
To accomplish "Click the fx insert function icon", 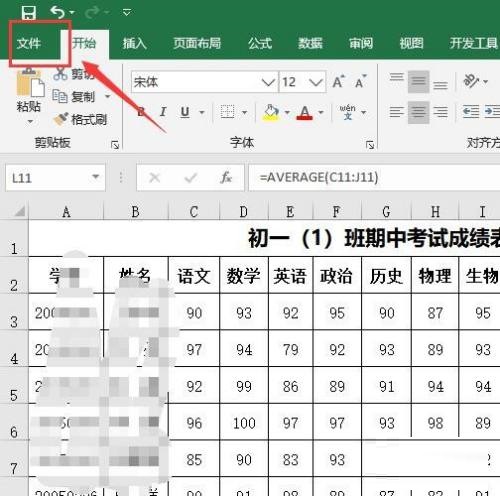I will click(x=226, y=177).
